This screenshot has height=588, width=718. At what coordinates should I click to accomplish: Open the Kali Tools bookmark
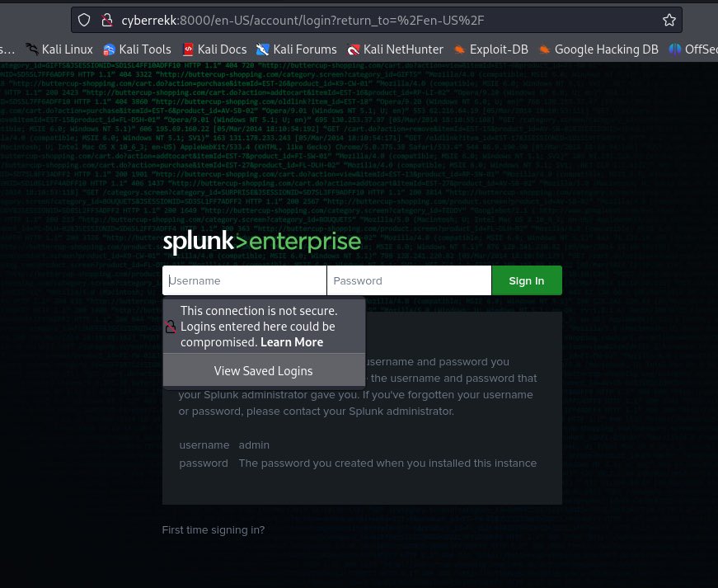(x=137, y=49)
